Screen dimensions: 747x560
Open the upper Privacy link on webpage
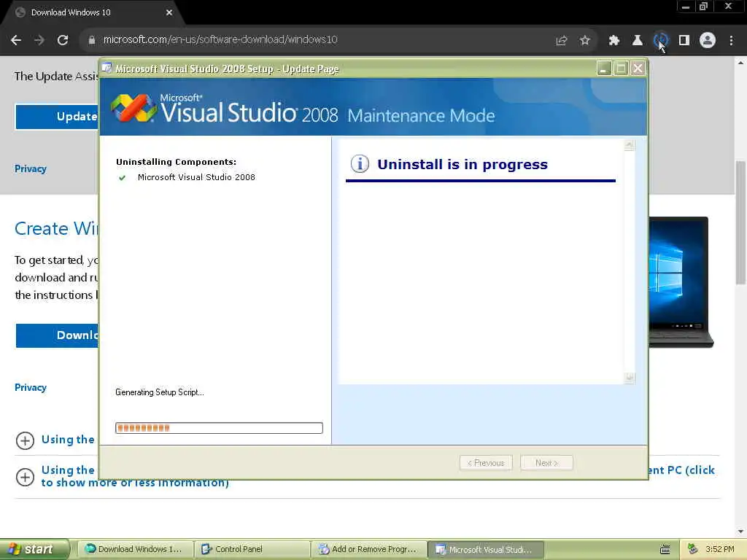pyautogui.click(x=31, y=168)
